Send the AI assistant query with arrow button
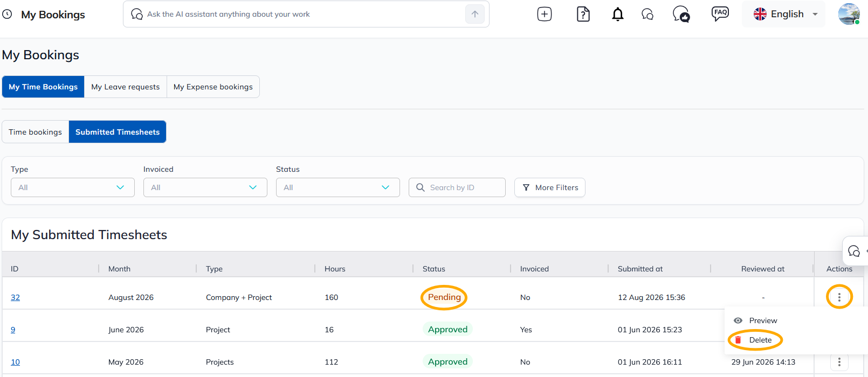 (x=475, y=14)
